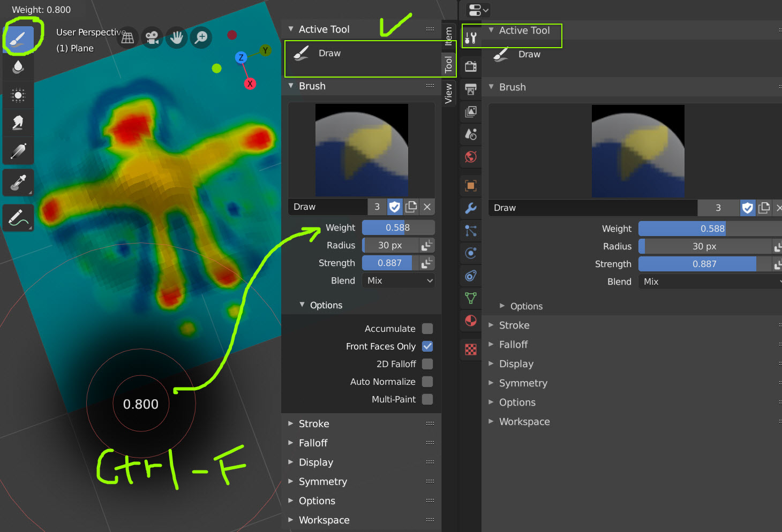Enable 2D Falloff checkbox
782x532 pixels.
pyautogui.click(x=427, y=364)
